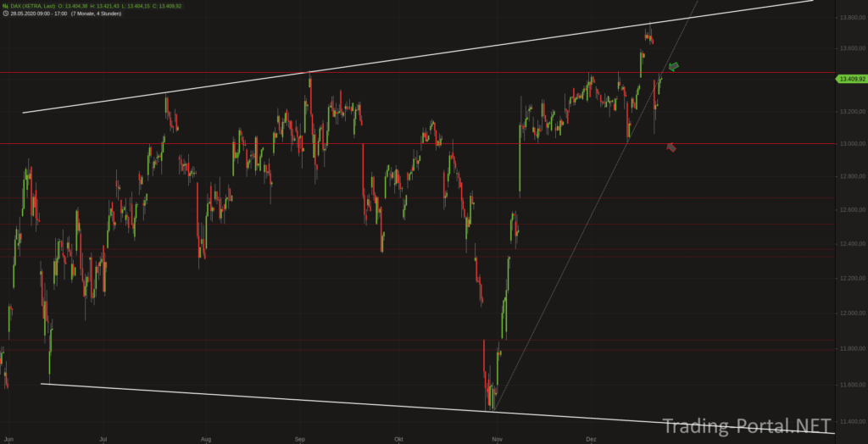The image size is (868, 444).
Task: Click the Sep label on the time axis
Action: pos(299,440)
